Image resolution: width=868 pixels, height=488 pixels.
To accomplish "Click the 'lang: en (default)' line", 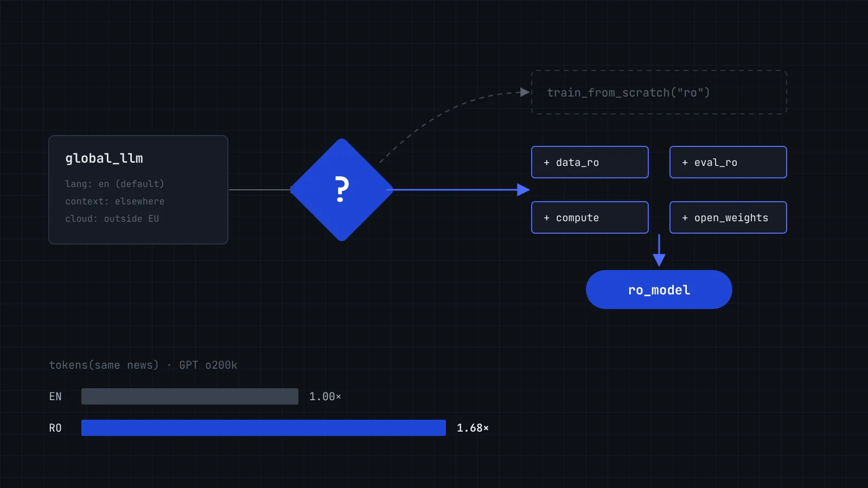I will pos(114,184).
